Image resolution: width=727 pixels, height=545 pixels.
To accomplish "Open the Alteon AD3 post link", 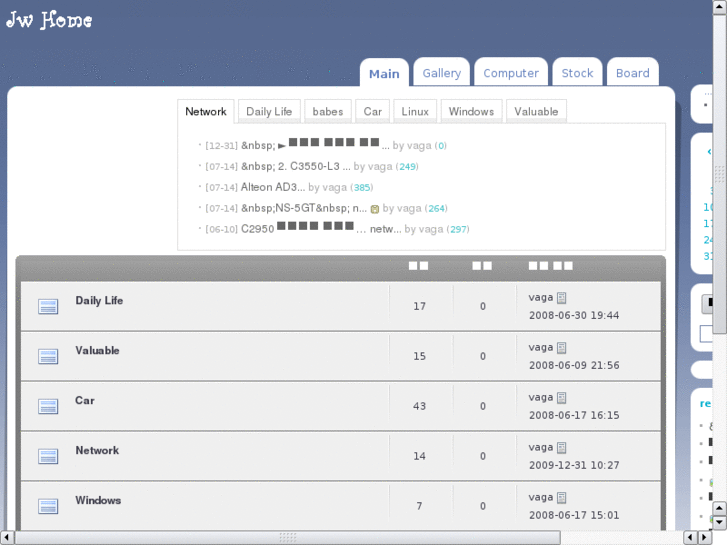I will (x=273, y=187).
